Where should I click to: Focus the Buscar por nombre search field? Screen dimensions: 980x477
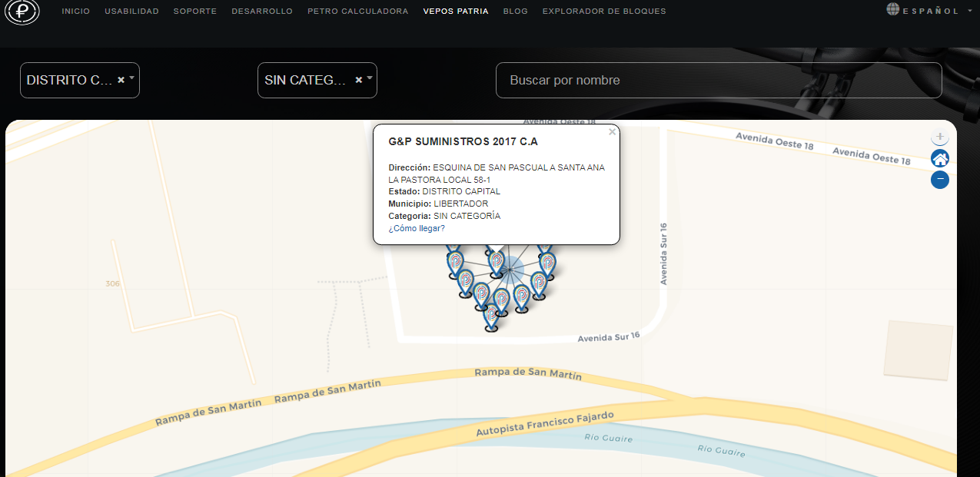(719, 80)
